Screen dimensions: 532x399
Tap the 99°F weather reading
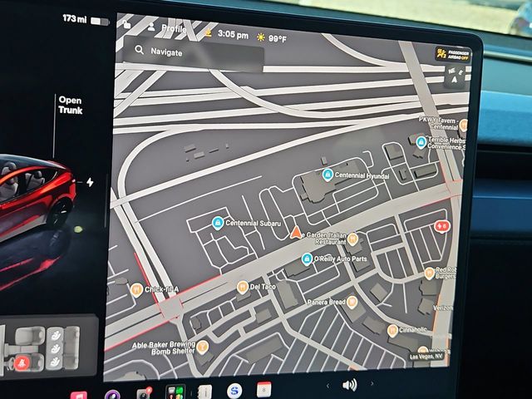tap(272, 37)
